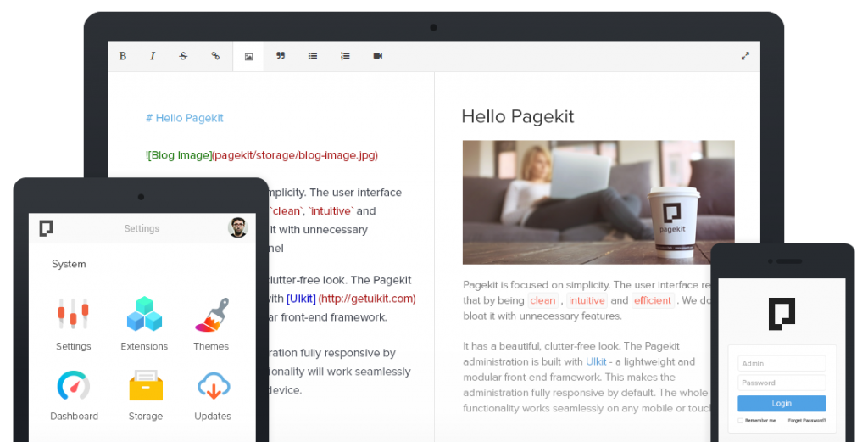Open the Dashboard gauge icon
Viewport: 868px width, 442px height.
pyautogui.click(x=74, y=385)
